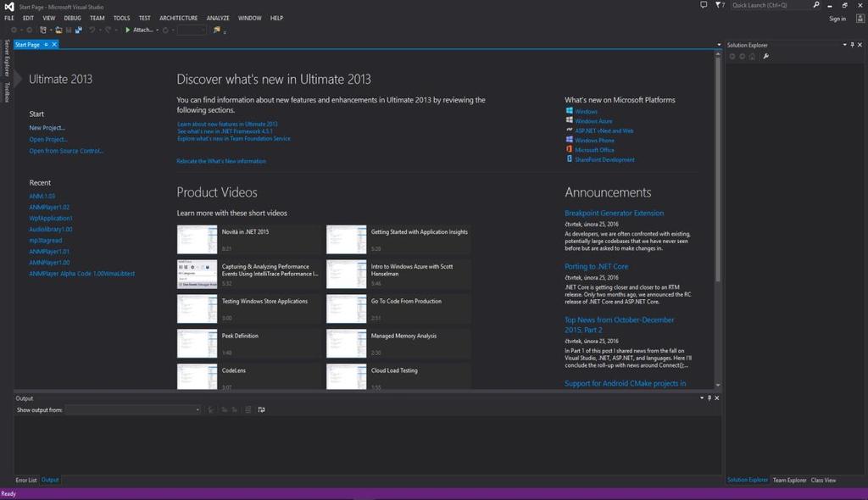The height and width of the screenshot is (500, 868).
Task: Click the Start Page vertical scrollbar
Action: (717, 169)
